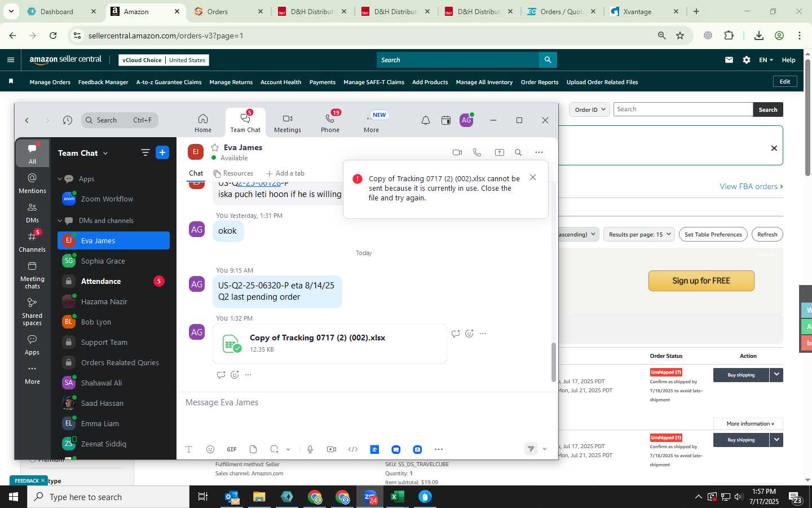Viewport: 812px width, 508px height.
Task: Open the text formatting option in message composer
Action: (189, 449)
